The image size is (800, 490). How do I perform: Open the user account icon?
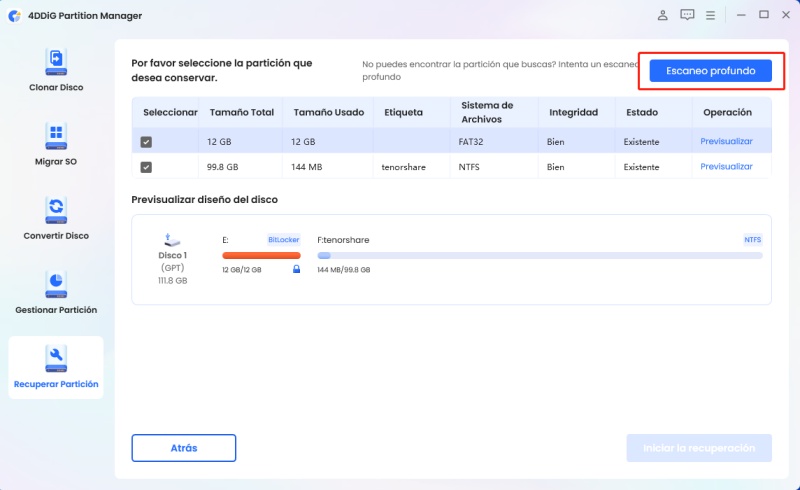click(662, 15)
